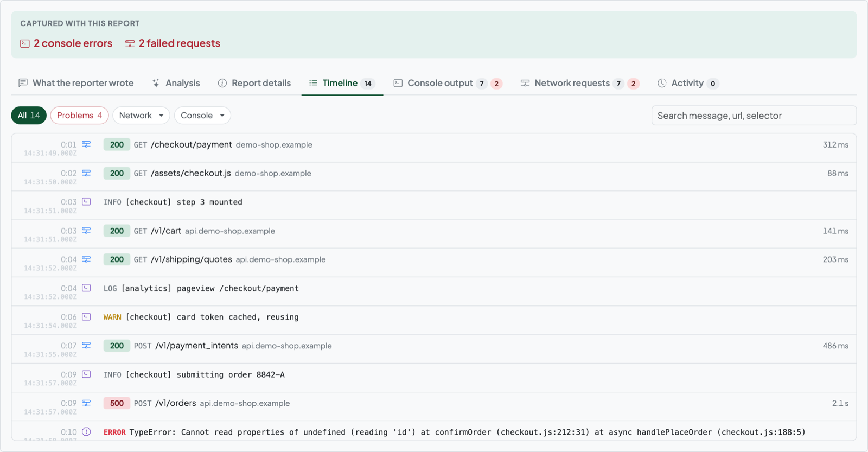Select the /v1/orders failed request path
The width and height of the screenshot is (868, 452).
[x=176, y=403]
